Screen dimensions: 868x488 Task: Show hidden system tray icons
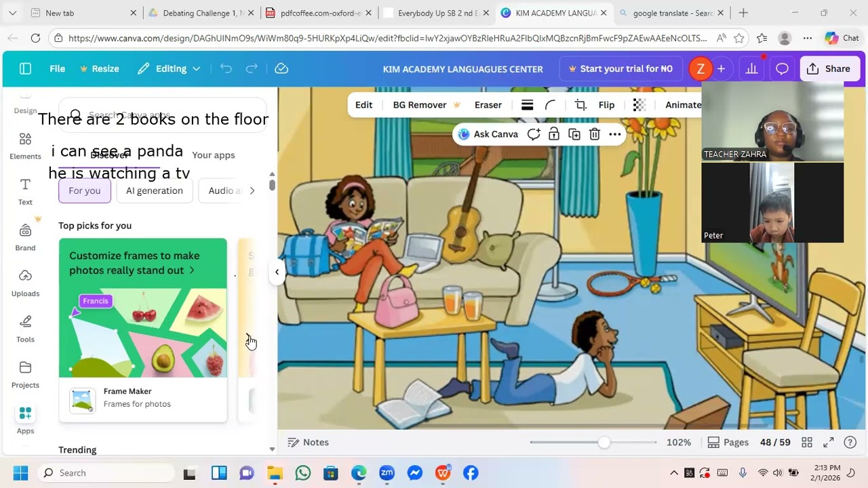[673, 473]
